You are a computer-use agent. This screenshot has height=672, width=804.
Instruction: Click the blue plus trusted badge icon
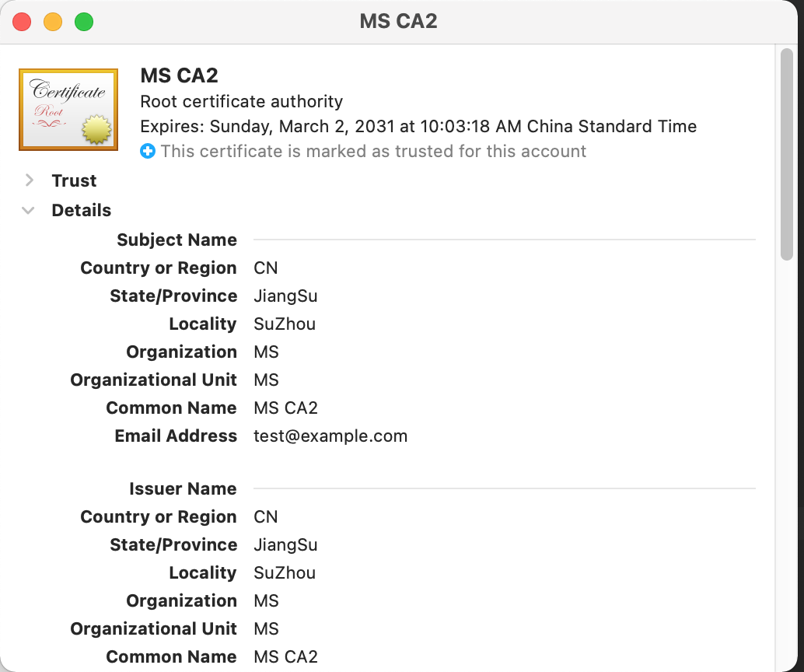[148, 151]
